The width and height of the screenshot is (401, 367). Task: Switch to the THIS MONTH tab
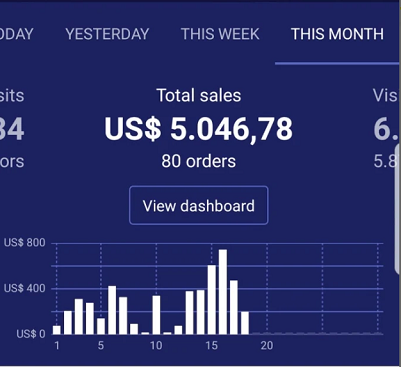(x=337, y=34)
